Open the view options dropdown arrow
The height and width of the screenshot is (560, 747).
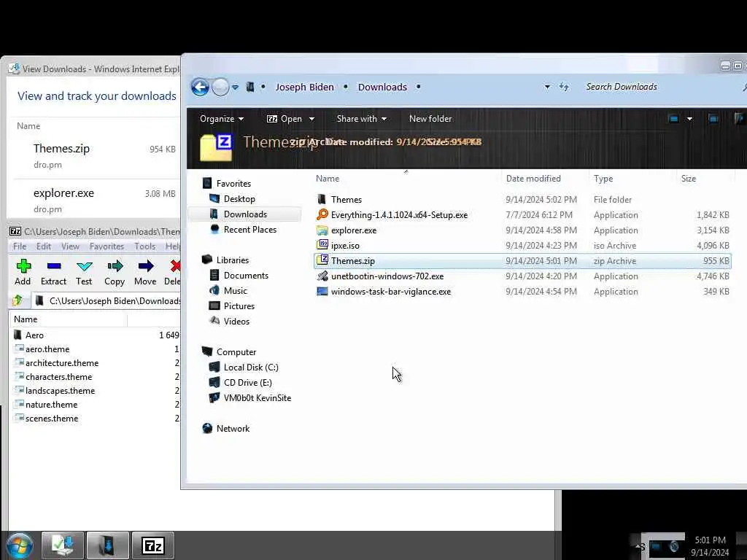click(x=689, y=119)
